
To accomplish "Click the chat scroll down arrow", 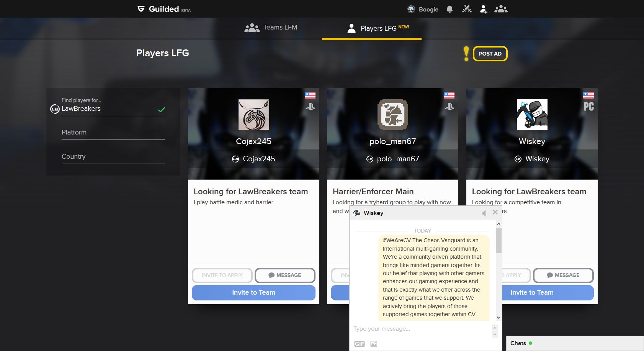I will coord(499,317).
